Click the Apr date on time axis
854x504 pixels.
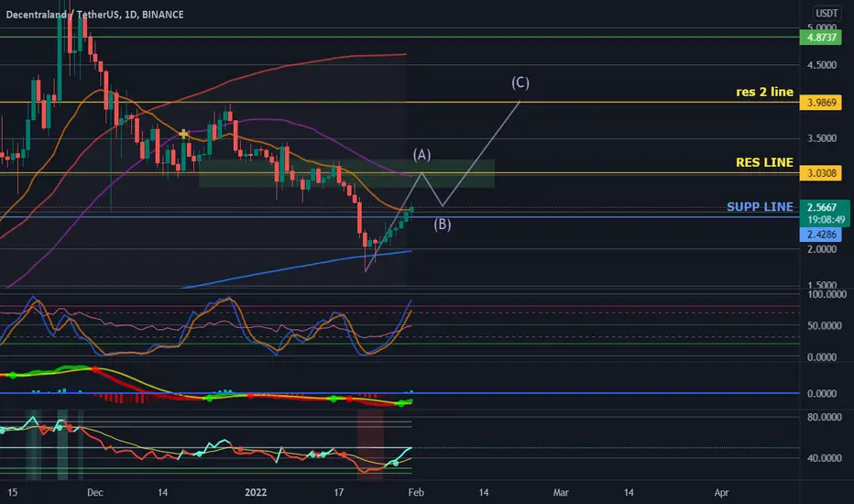[721, 493]
